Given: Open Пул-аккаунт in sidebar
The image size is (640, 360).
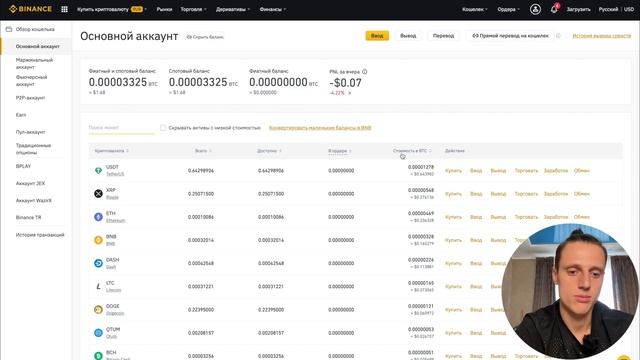Looking at the screenshot, I should (x=30, y=132).
